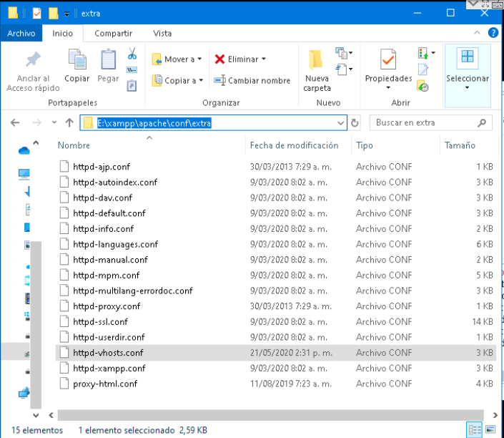Click the horizontal scrollbar track
Screen dimensions: 504x438
270,415
